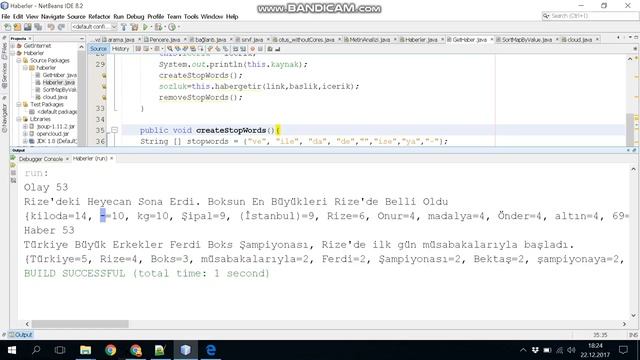Expand the jsoup-1.11.2.jar node

click(x=25, y=127)
